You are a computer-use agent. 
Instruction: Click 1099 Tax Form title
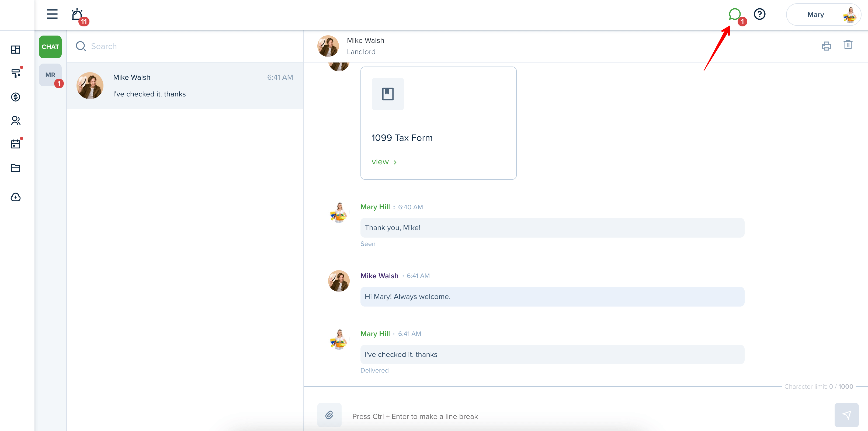coord(402,138)
